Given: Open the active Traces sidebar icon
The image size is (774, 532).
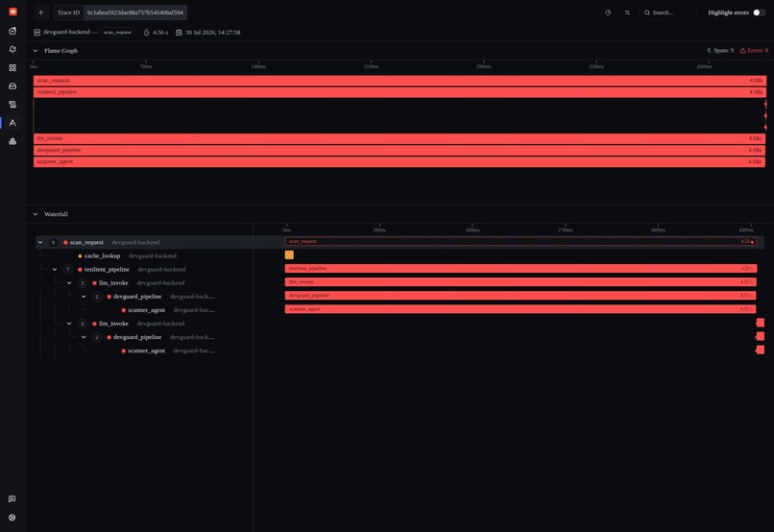Looking at the screenshot, I should pos(12,123).
